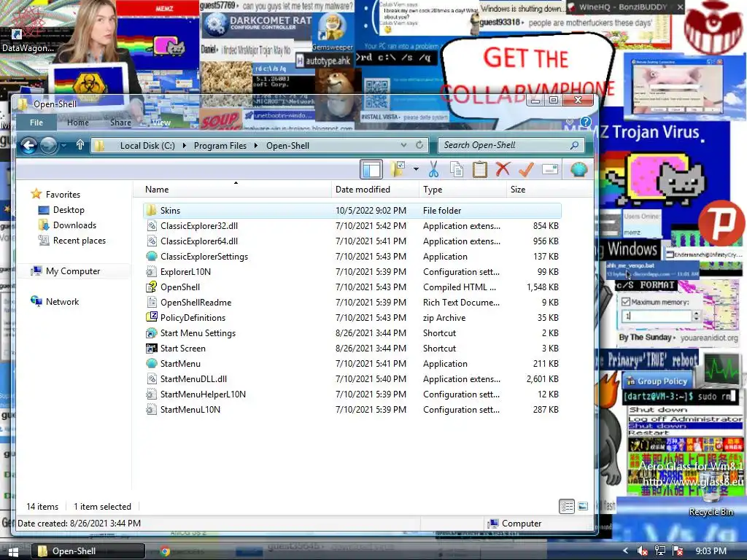This screenshot has height=560, width=747.
Task: Switch to Details view button
Action: (566, 506)
